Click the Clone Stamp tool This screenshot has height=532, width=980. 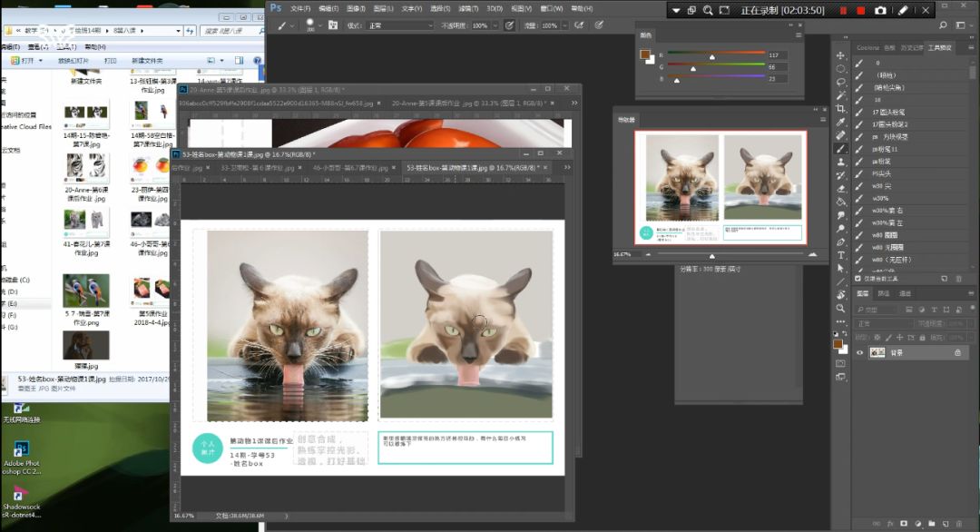click(841, 162)
